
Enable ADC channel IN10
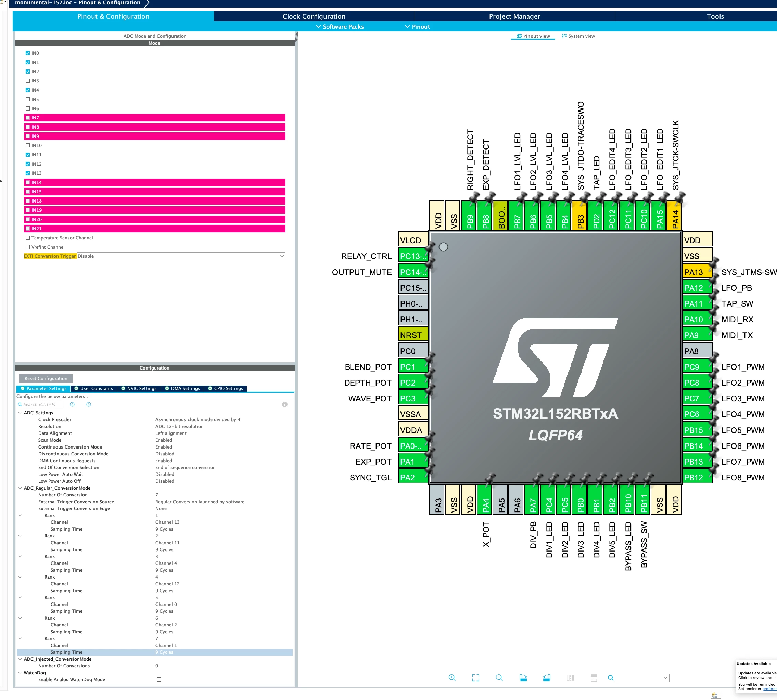[x=28, y=145]
